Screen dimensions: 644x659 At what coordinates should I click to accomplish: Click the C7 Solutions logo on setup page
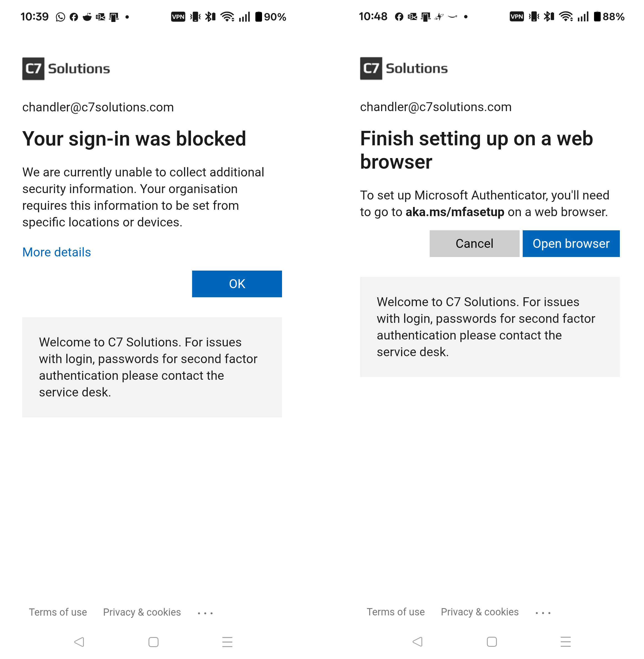point(404,68)
